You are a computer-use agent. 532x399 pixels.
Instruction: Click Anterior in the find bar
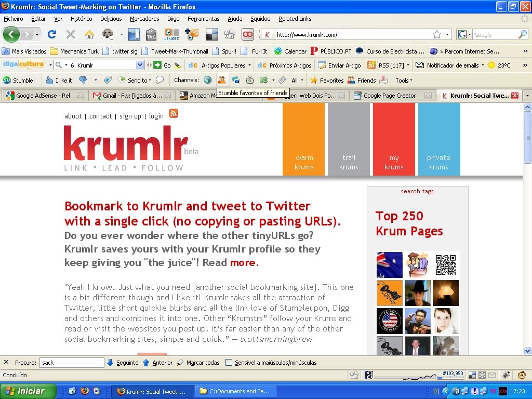coord(158,363)
